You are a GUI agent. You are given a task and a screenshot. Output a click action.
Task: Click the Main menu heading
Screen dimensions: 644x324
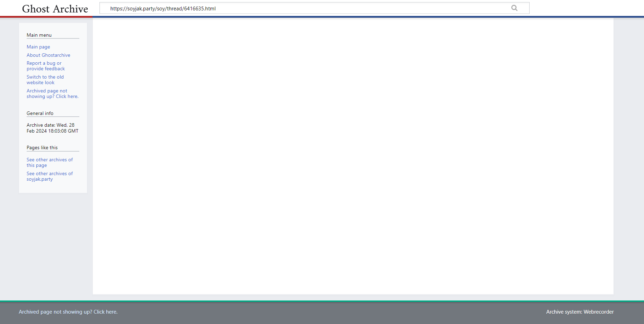[x=39, y=35]
